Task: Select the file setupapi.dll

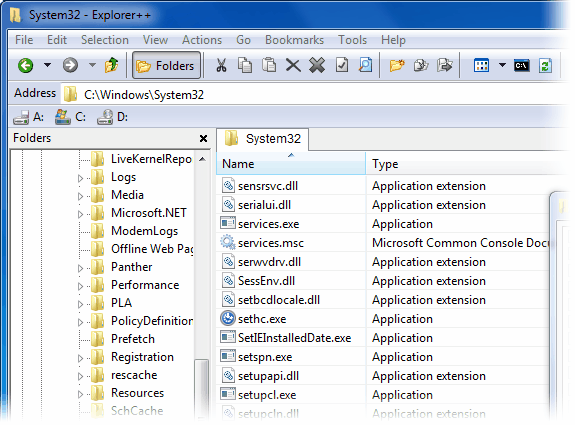Action: tap(260, 376)
